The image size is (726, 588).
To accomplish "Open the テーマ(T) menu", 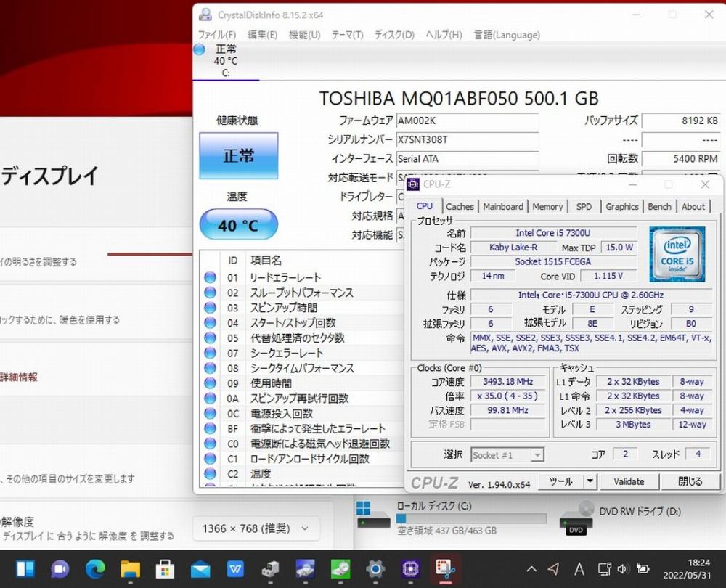I will pos(347,35).
